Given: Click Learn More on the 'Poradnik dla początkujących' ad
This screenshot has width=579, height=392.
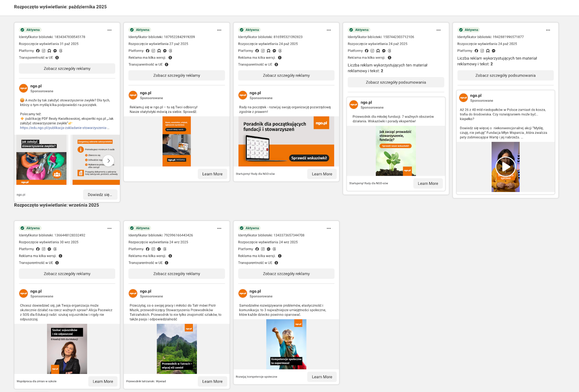Looking at the screenshot, I should point(322,174).
